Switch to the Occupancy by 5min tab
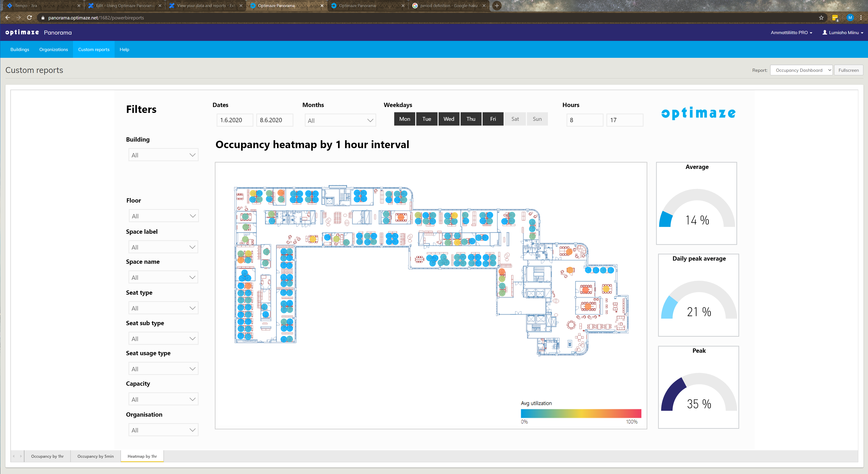The image size is (868, 474). pos(95,456)
